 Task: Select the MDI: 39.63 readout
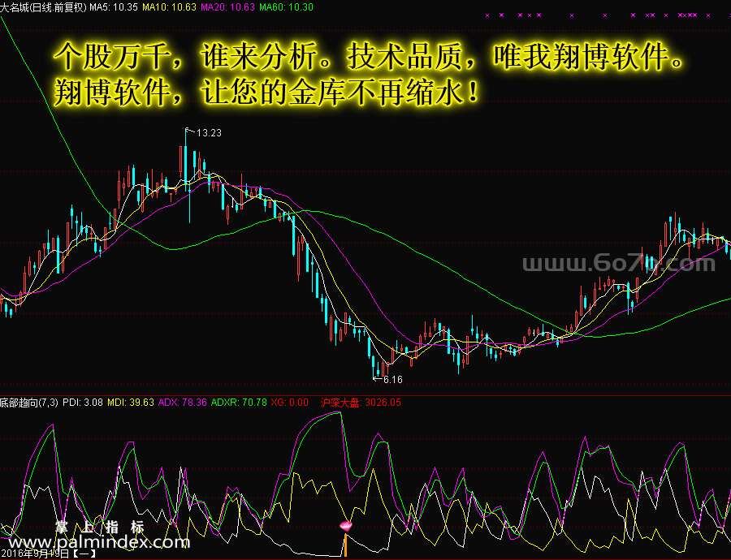point(131,402)
